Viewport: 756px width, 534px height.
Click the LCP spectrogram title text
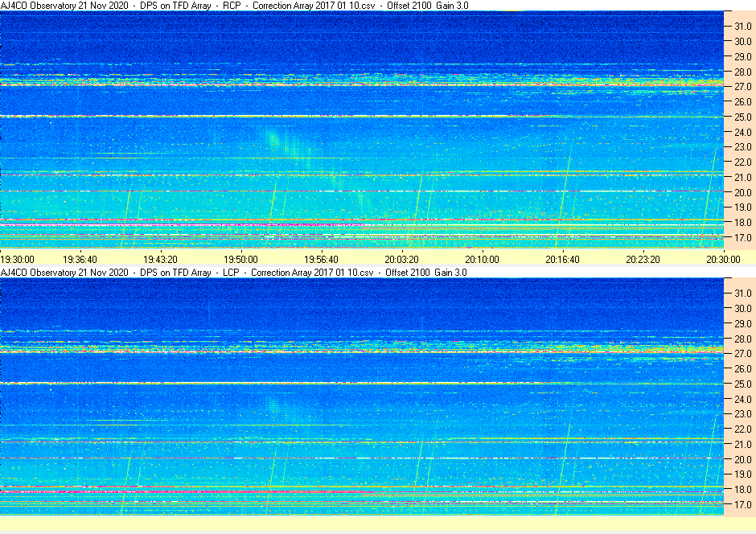coord(234,273)
